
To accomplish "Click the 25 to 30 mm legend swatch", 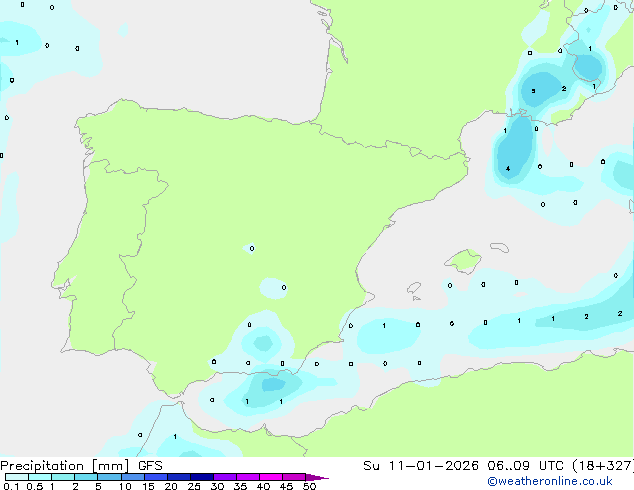I will coord(202,477).
